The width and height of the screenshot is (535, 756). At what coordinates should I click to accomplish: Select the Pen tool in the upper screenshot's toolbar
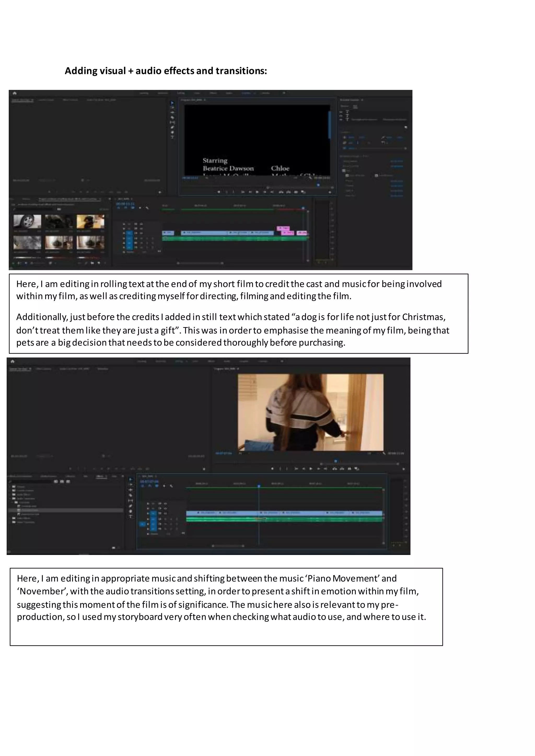pos(172,127)
